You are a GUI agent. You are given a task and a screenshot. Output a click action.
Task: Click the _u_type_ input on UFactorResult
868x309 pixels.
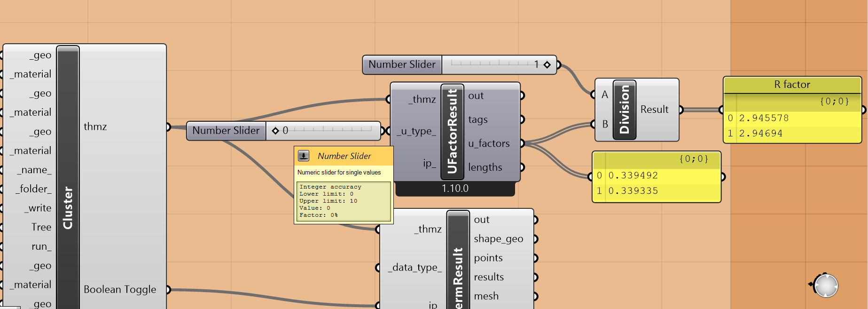click(x=416, y=131)
